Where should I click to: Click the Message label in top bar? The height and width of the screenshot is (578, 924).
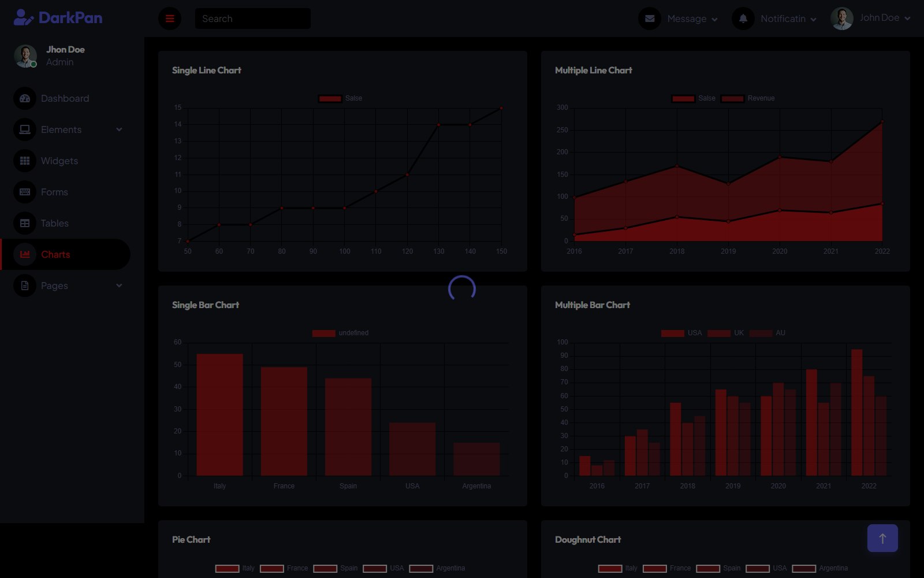pos(687,18)
